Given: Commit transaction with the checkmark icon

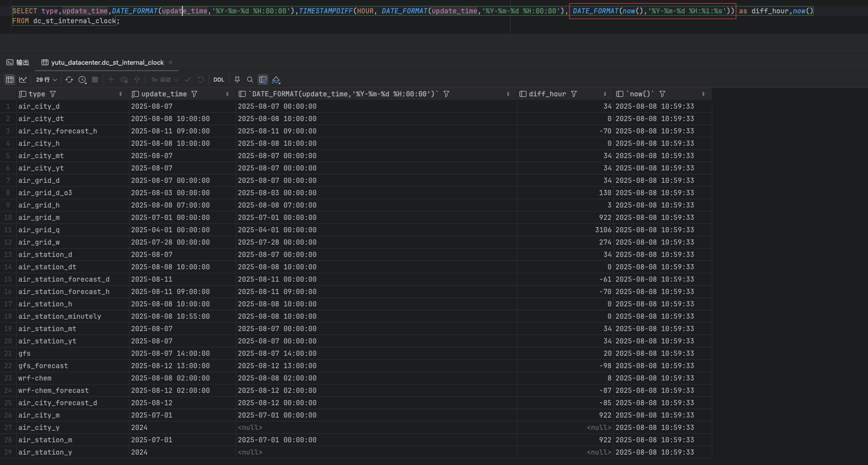Looking at the screenshot, I should point(188,80).
